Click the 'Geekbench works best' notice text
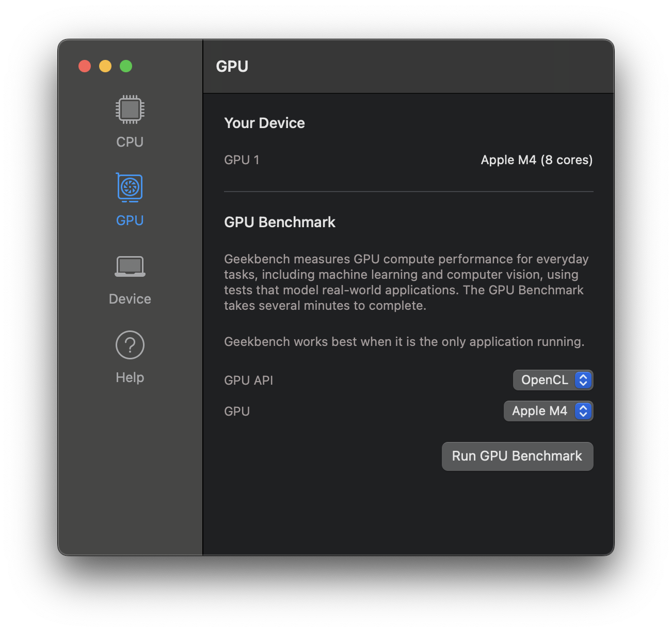The image size is (672, 632). [x=404, y=342]
